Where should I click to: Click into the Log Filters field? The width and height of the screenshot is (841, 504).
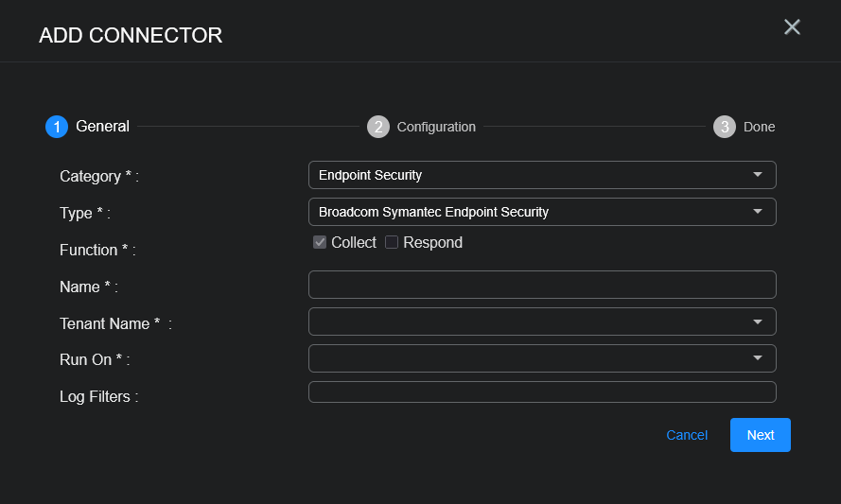pyautogui.click(x=542, y=391)
